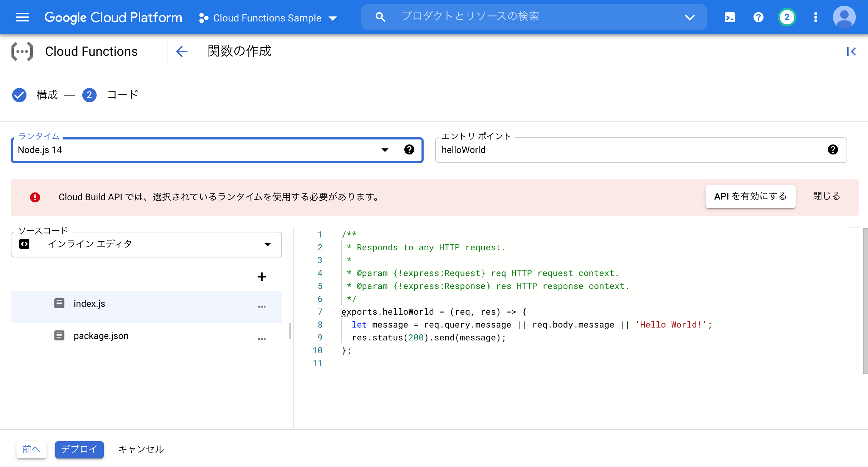This screenshot has height=467, width=868.
Task: Collapse the page with the right panel icon
Action: pyautogui.click(x=851, y=51)
